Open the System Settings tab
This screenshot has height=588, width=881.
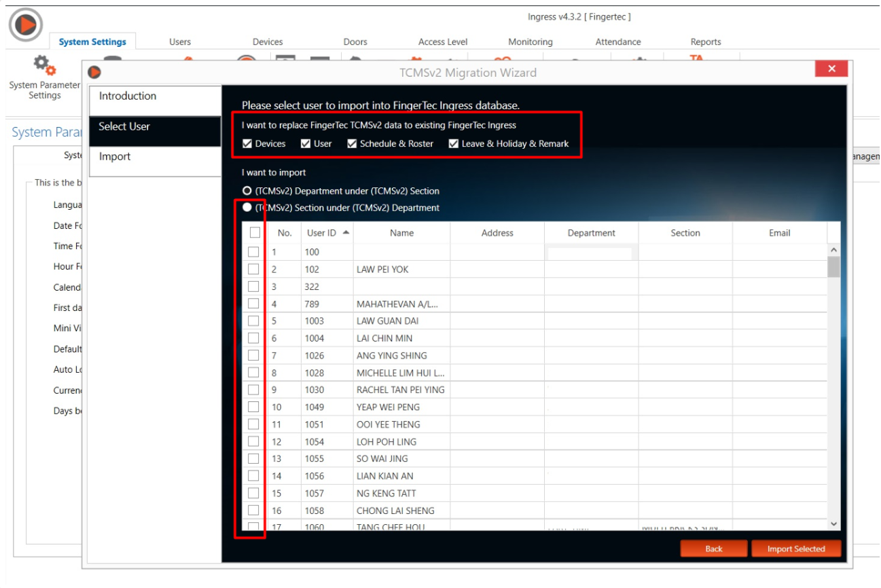click(x=92, y=41)
